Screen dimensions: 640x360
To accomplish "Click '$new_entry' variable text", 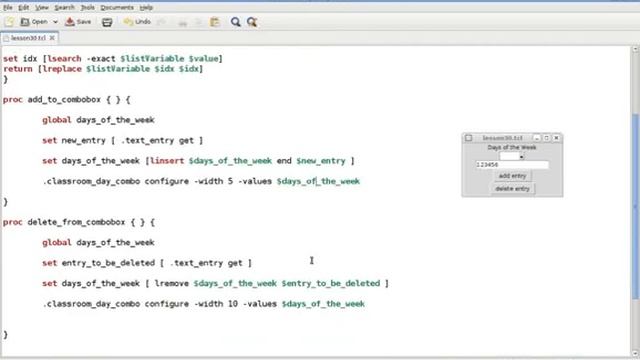I will pos(321,161).
